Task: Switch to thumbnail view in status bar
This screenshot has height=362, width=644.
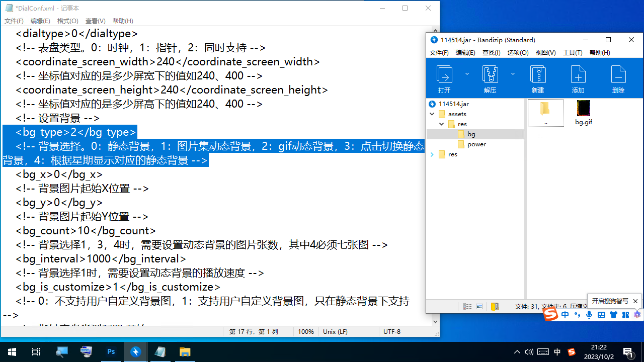Action: click(x=479, y=306)
